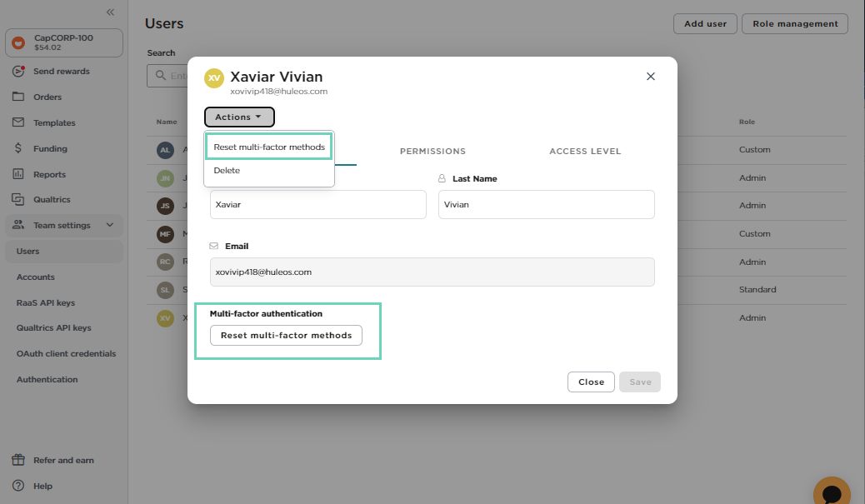The image size is (865, 504).
Task: Select Reset multi-factor methods menu option
Action: click(x=268, y=147)
